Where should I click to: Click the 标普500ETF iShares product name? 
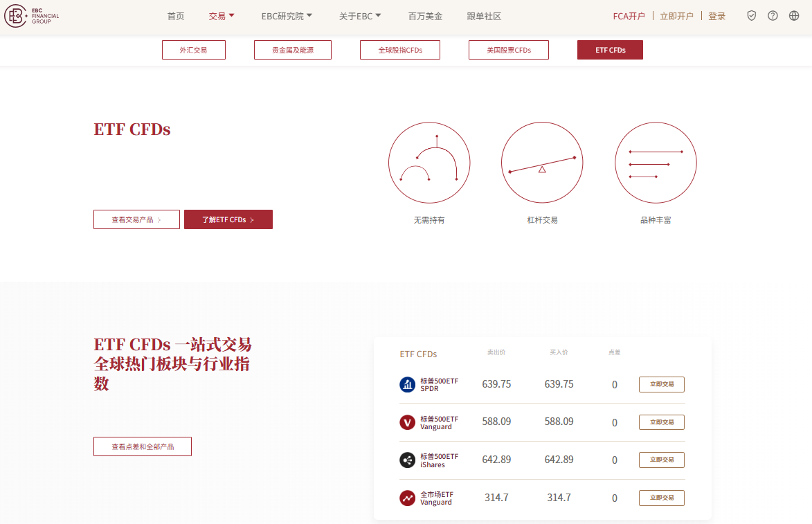[x=439, y=460]
